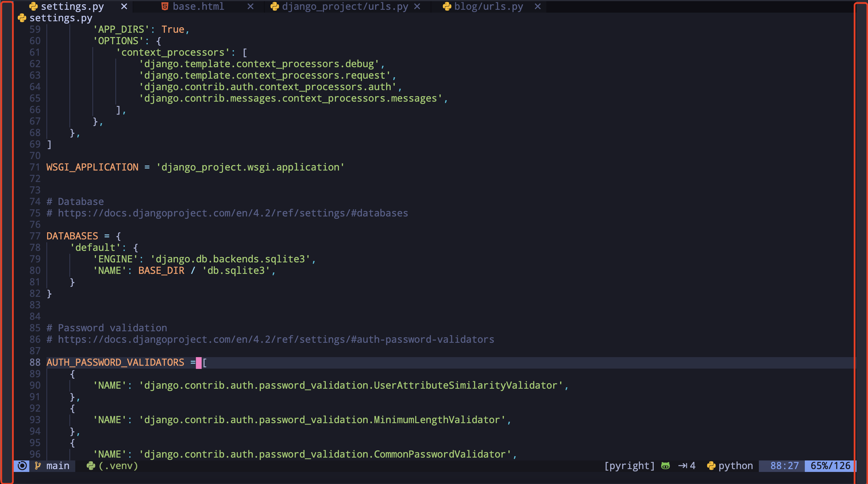Select the blog/urls.py tab
Screen dimensions: 868x484
(x=489, y=6)
